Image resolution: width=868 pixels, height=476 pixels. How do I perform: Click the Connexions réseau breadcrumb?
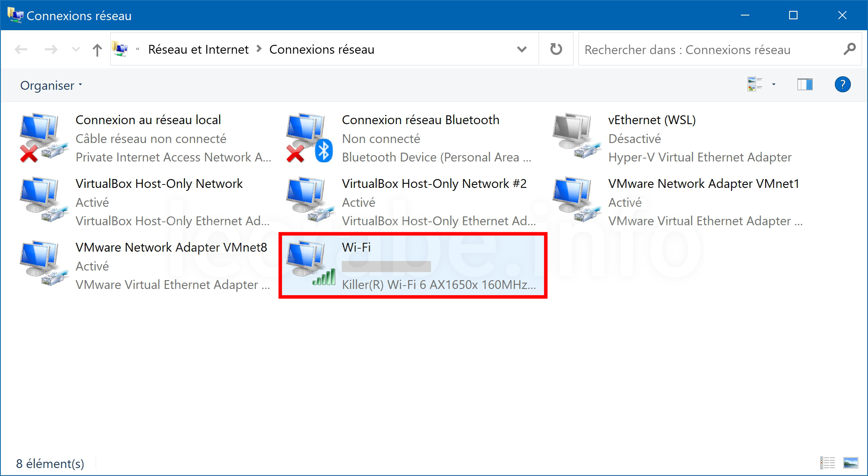[322, 49]
